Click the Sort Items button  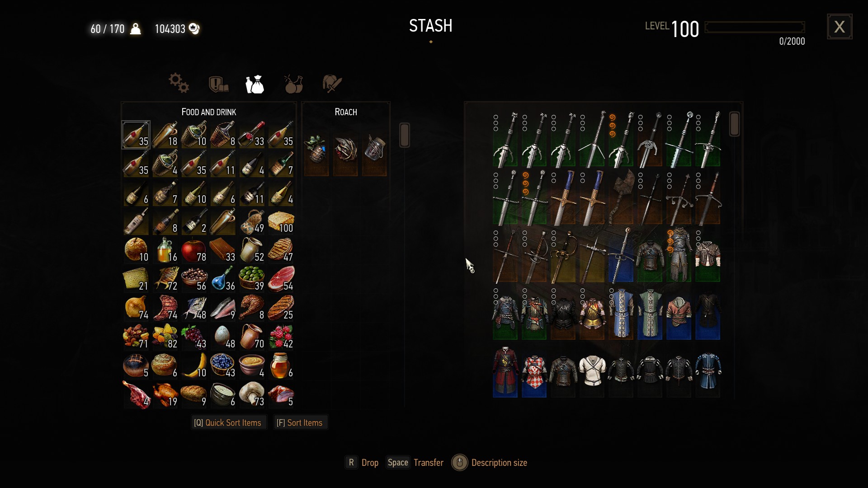click(300, 422)
